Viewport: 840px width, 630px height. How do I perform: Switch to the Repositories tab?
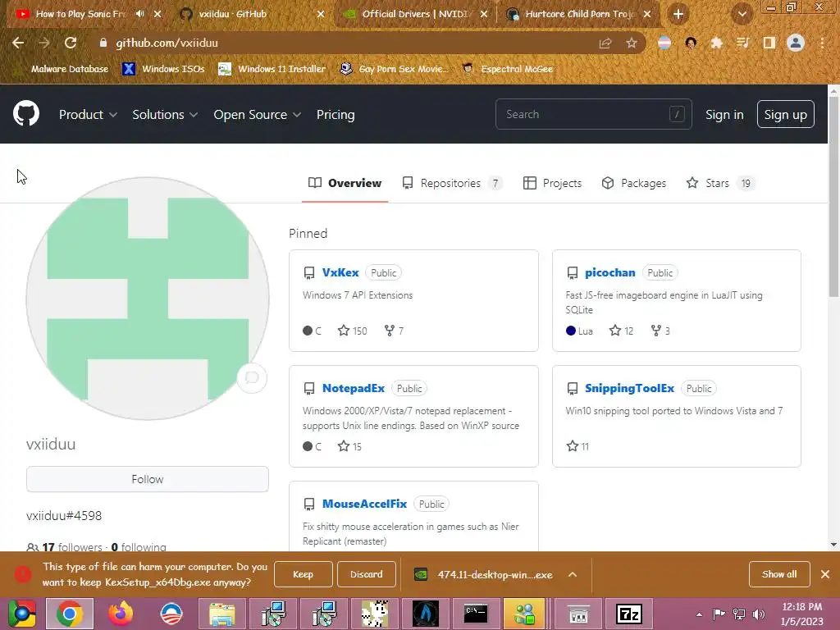(452, 183)
